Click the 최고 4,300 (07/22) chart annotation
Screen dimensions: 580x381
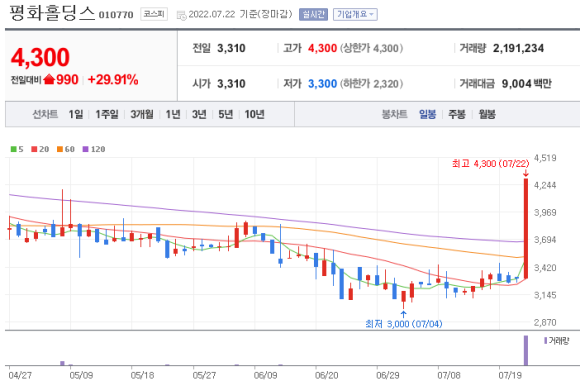tap(490, 163)
